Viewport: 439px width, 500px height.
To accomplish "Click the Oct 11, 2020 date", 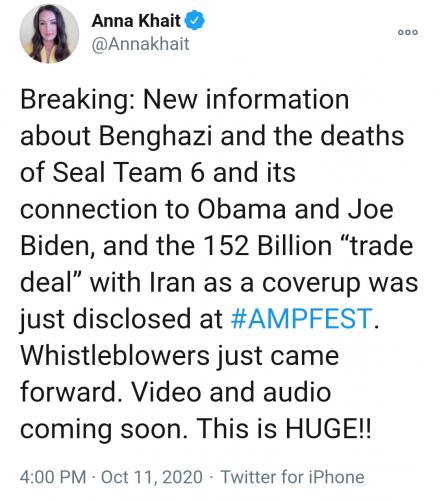I will click(152, 477).
